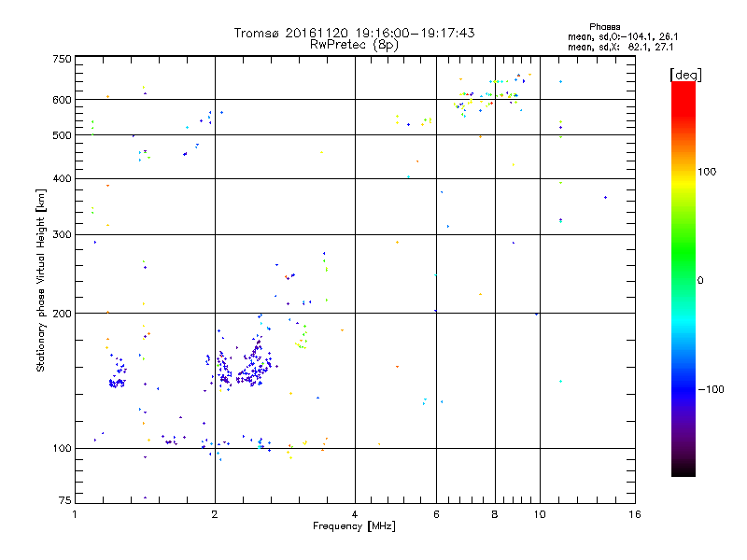Click the black bottom of the phase colorbar

point(684,469)
